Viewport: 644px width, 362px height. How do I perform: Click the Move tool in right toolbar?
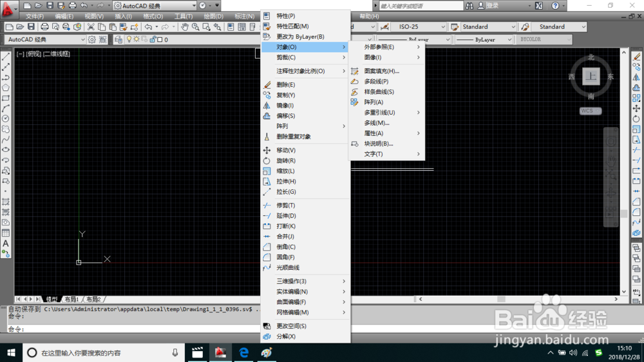(636, 108)
